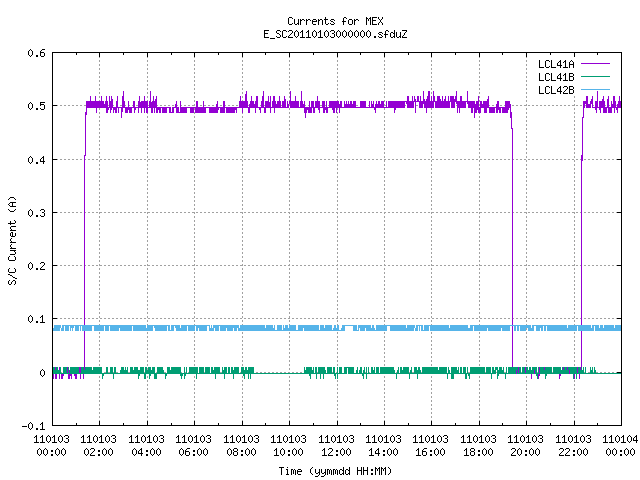Click the 0.2 y-axis tick value
640x480 pixels.
click(36, 266)
